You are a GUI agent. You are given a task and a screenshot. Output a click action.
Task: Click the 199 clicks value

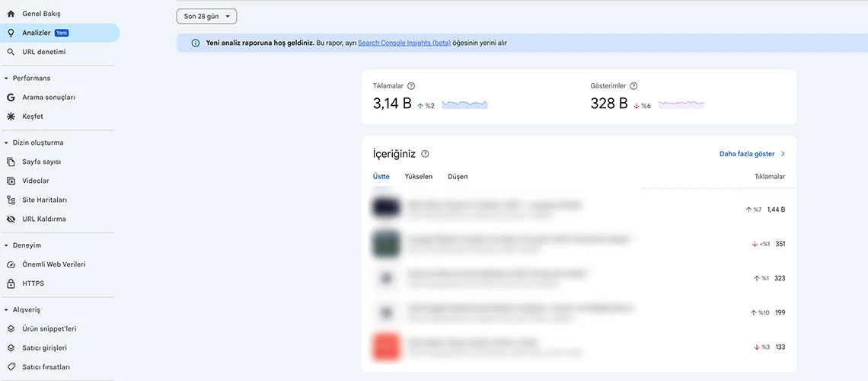click(780, 313)
